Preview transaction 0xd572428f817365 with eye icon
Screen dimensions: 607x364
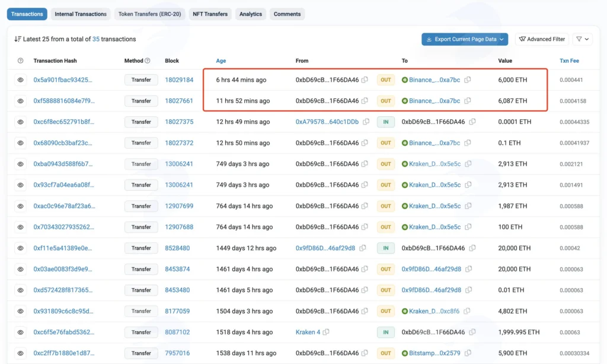coord(21,290)
